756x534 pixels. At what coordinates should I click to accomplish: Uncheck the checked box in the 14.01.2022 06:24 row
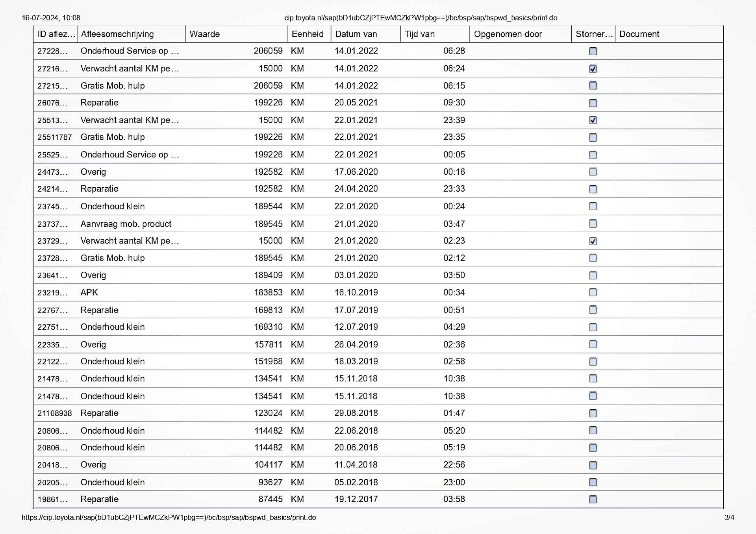click(593, 69)
